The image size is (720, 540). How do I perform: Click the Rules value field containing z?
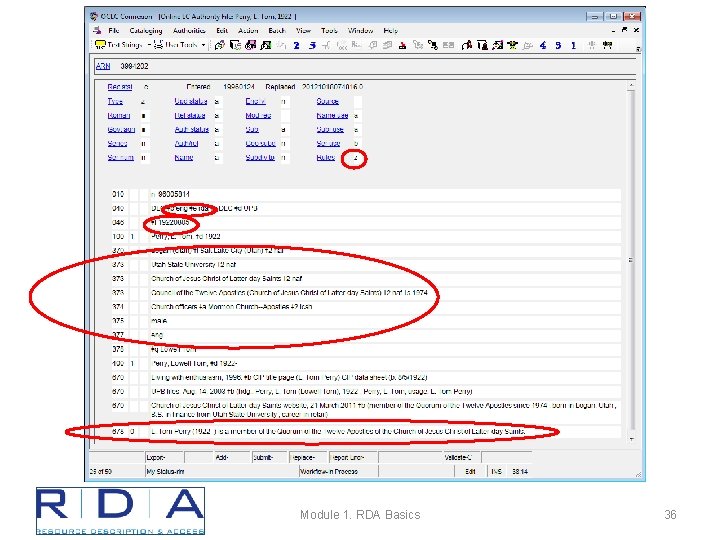(x=356, y=158)
